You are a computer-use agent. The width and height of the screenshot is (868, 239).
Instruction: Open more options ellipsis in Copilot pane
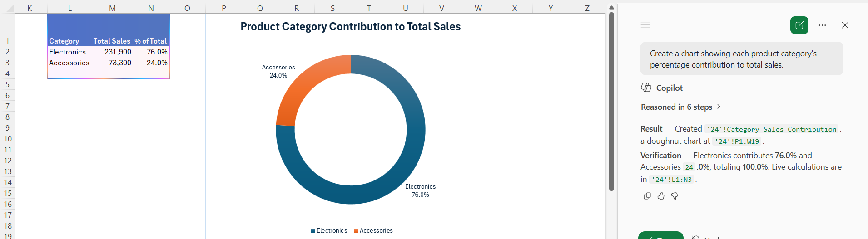(822, 25)
